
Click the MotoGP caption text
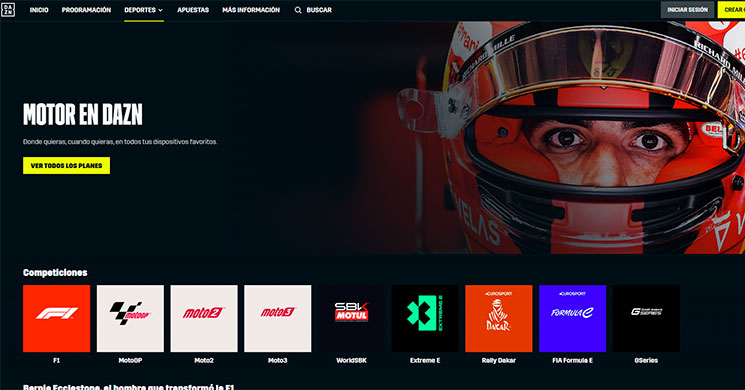pos(130,361)
